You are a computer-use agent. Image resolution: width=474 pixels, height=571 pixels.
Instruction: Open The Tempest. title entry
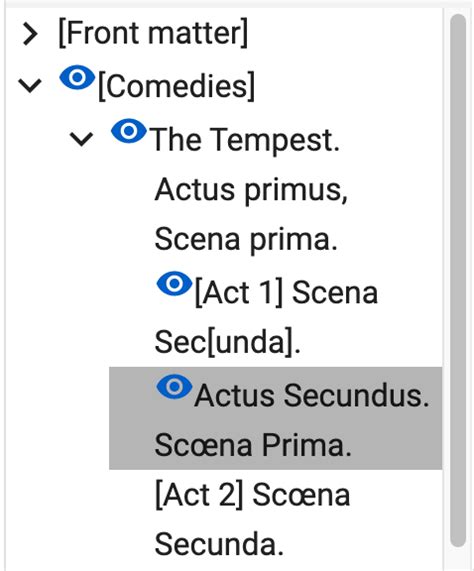(245, 139)
